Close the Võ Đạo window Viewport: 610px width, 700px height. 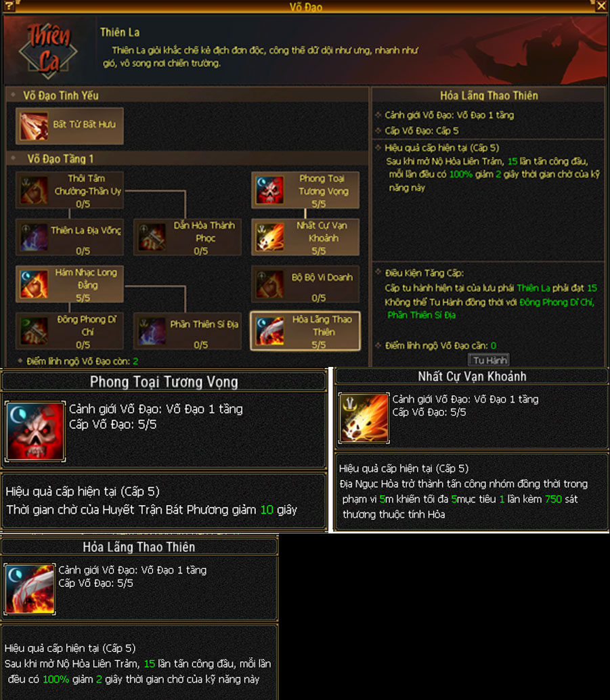click(x=601, y=6)
